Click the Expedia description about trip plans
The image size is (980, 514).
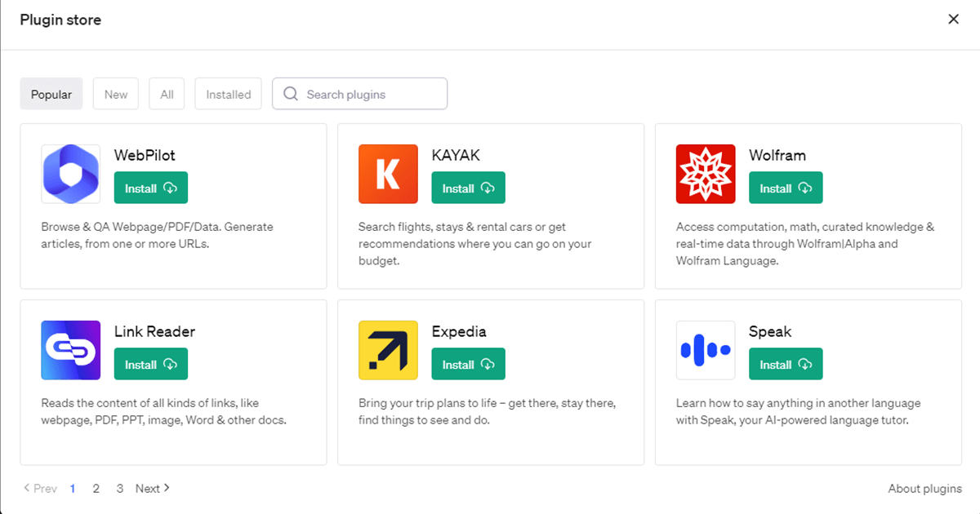488,412
